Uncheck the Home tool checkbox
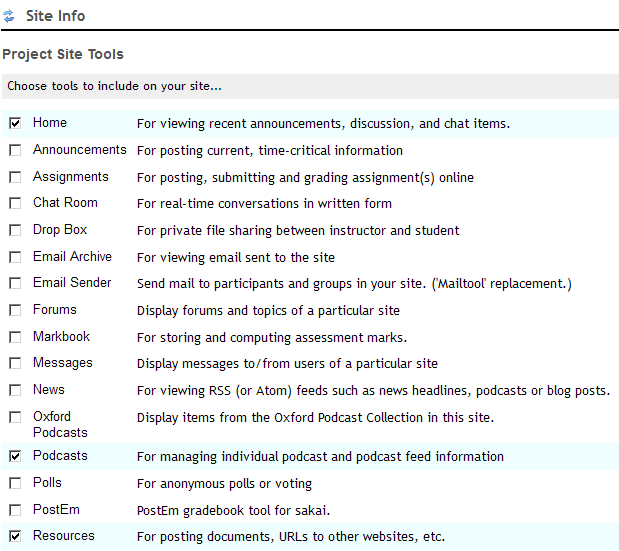The image size is (619, 551). point(15,124)
